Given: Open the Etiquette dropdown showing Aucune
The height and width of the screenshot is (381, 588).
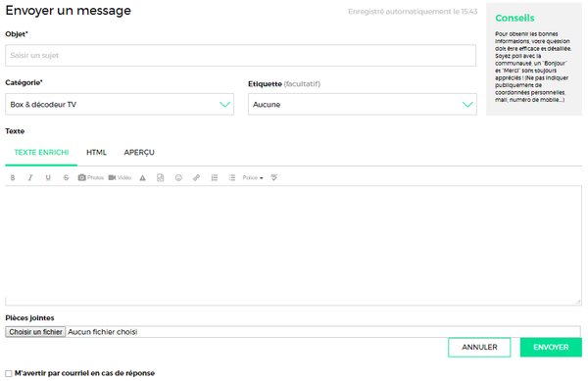Looking at the screenshot, I should [363, 104].
